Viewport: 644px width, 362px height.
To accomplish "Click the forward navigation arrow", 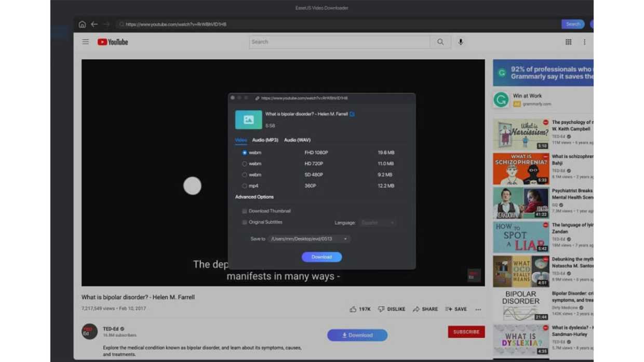I will tap(107, 24).
